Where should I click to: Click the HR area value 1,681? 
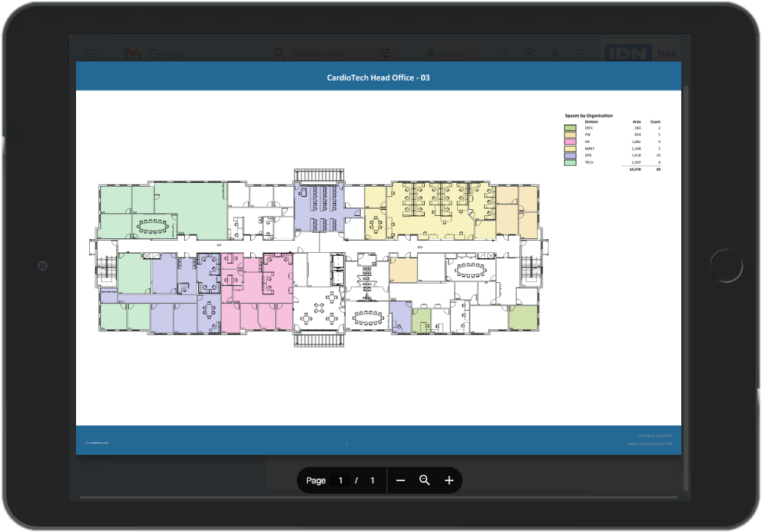[x=636, y=142]
